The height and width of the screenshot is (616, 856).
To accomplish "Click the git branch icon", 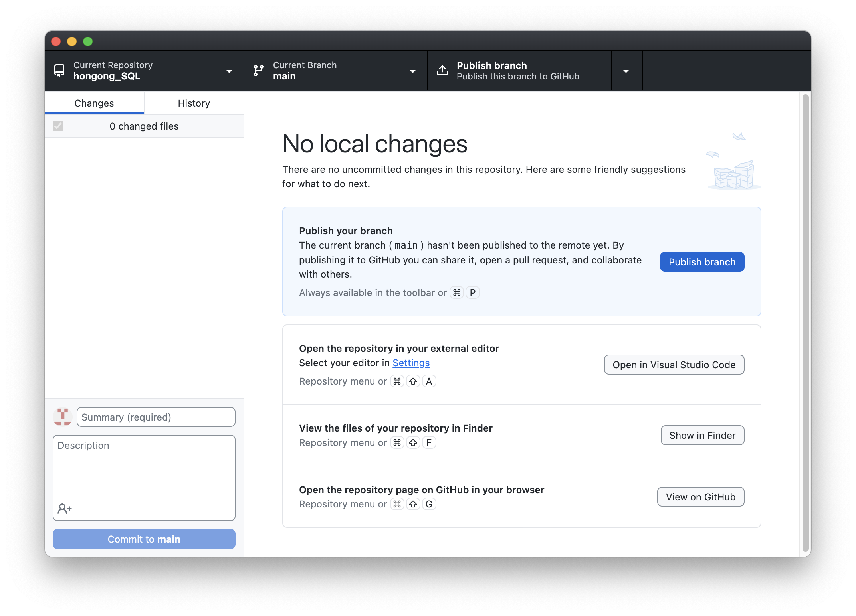I will point(259,71).
